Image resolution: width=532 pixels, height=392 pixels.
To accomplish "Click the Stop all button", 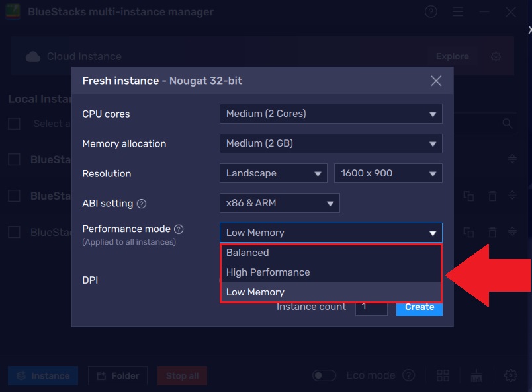I will [x=182, y=375].
